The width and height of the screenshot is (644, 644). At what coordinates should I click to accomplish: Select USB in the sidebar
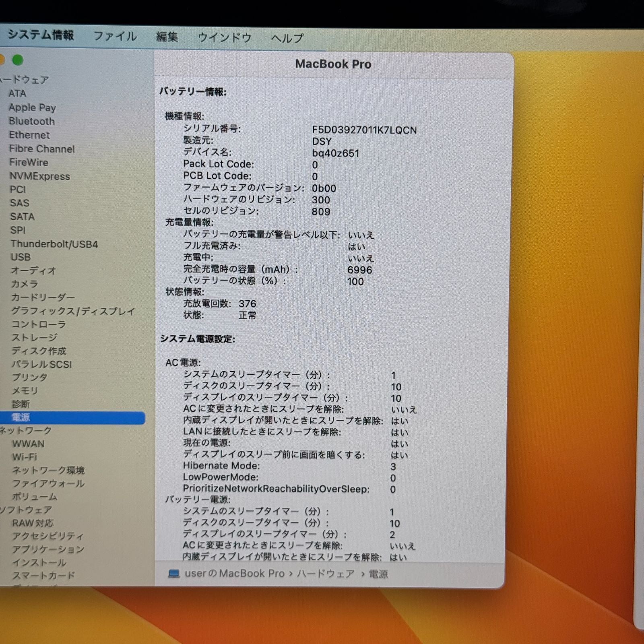point(21,257)
